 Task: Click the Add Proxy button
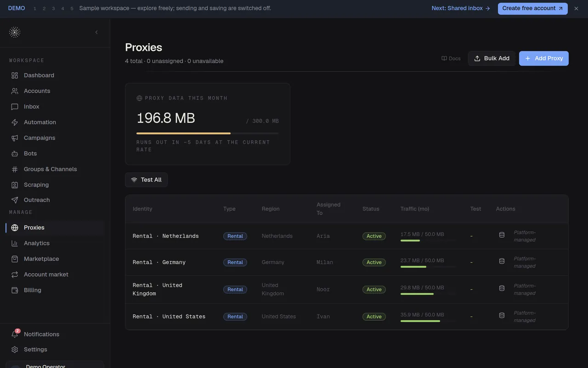pyautogui.click(x=544, y=58)
